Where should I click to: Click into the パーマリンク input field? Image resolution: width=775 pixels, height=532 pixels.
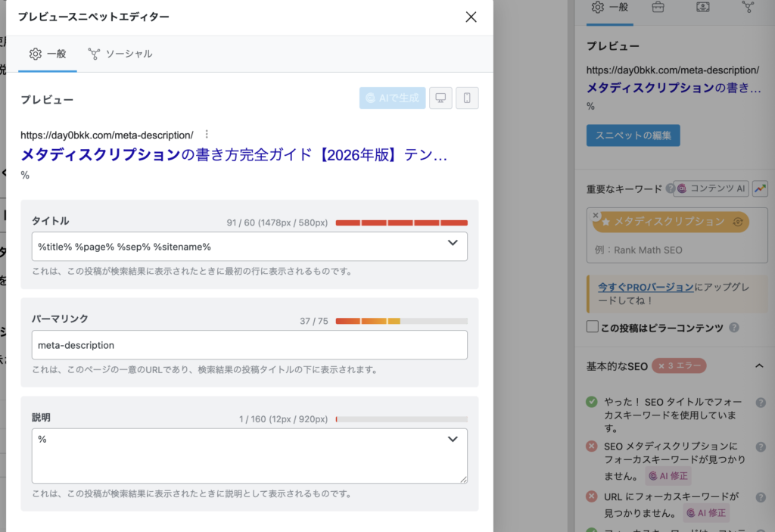tap(249, 345)
